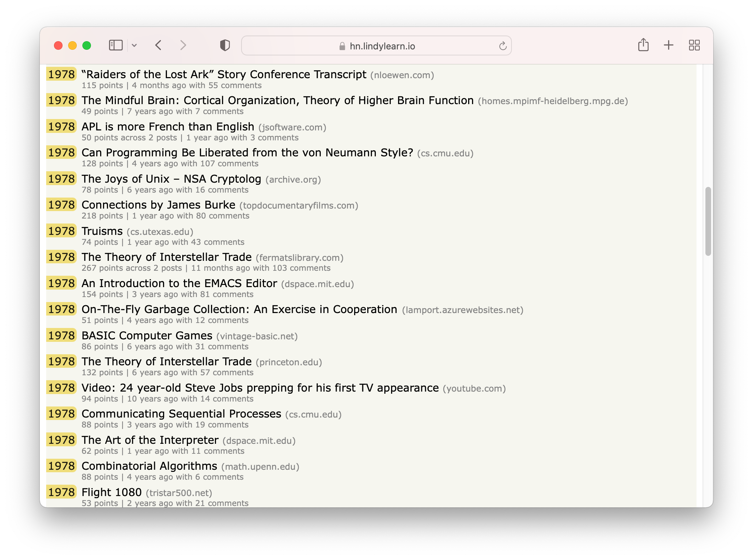Open a new tab with the plus icon

(x=668, y=45)
